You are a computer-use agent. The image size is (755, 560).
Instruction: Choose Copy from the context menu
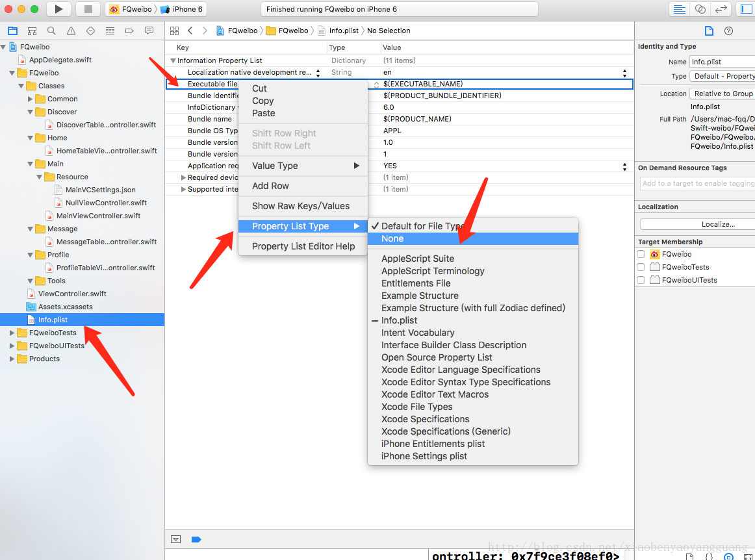[x=263, y=101]
